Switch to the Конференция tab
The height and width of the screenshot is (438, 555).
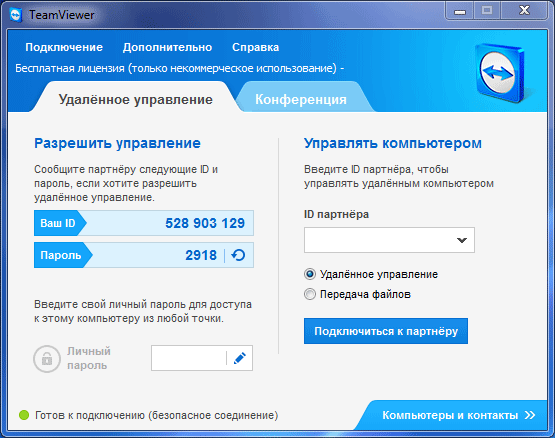(x=301, y=99)
